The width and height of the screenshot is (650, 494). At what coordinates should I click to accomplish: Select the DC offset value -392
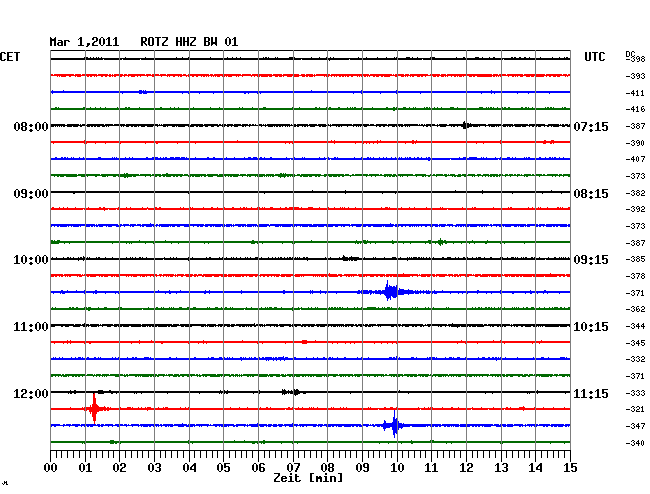point(635,209)
